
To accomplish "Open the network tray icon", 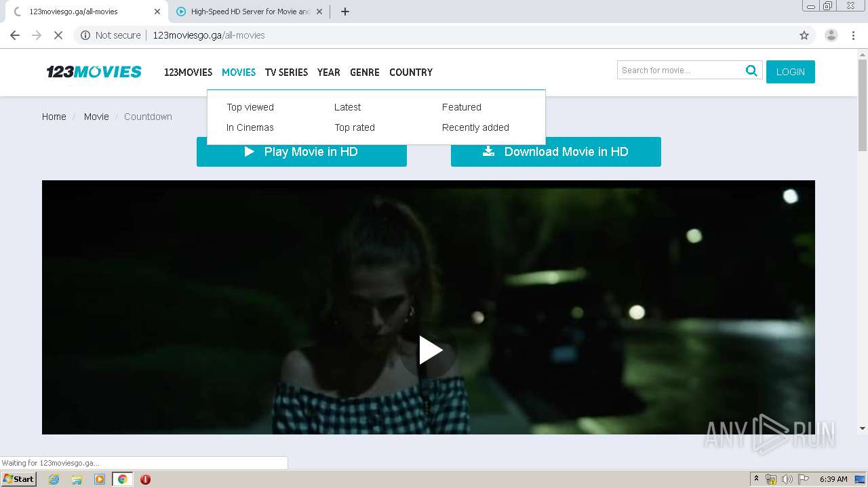I will [771, 479].
